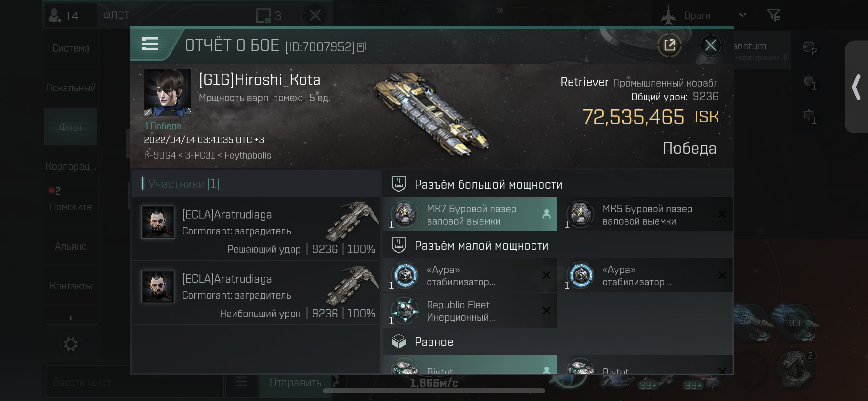Open the fleet member count icon

63,15
